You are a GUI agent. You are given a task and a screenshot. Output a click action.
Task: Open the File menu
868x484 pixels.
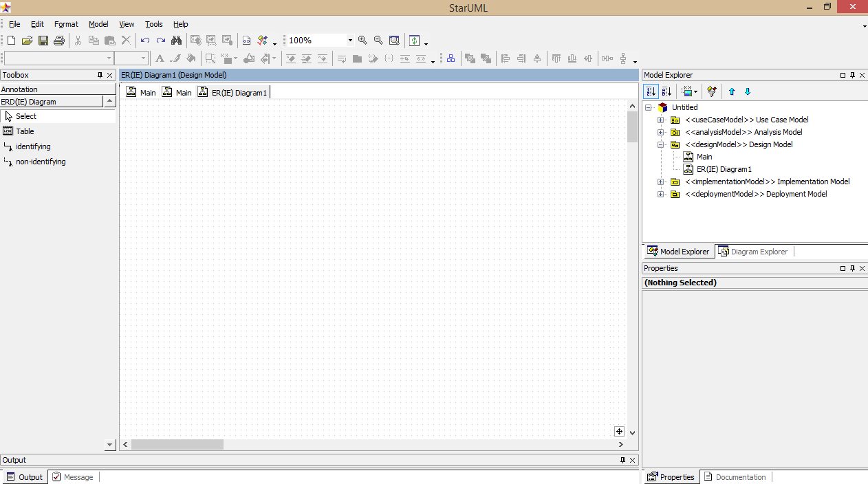click(x=14, y=24)
